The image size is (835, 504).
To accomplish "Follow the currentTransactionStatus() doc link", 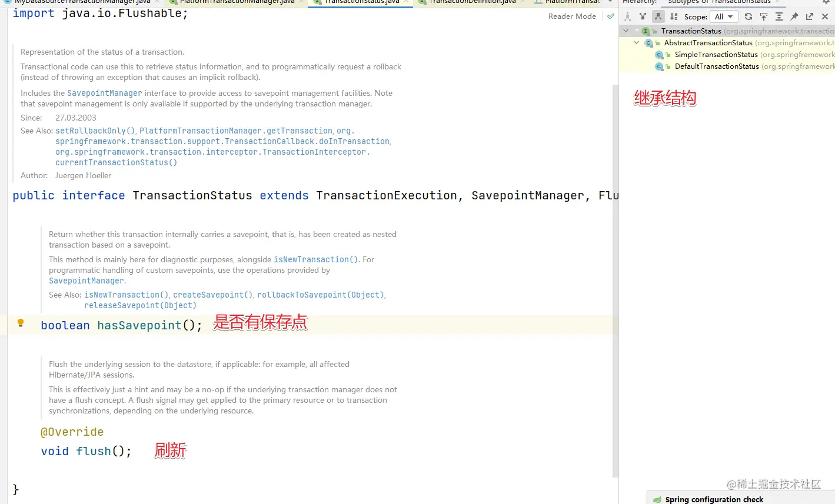I will click(x=116, y=162).
